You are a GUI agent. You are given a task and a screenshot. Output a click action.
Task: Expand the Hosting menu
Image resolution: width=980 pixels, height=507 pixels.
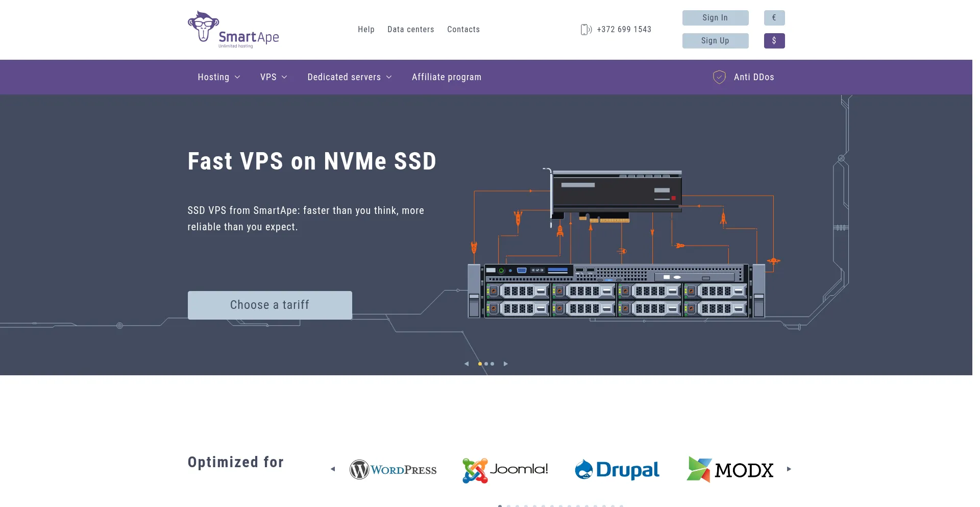point(219,77)
